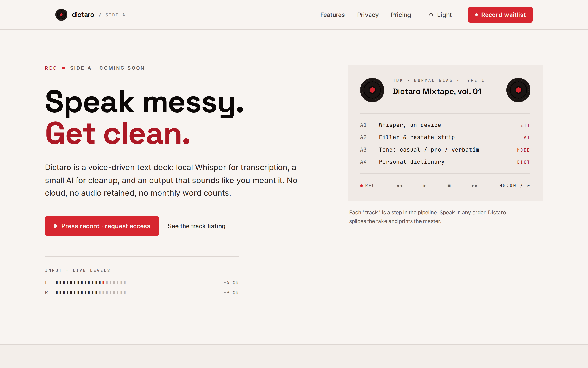588x368 pixels.
Task: Click the TDK · NORMAL BIAS · TYPE I label
Action: click(438, 80)
